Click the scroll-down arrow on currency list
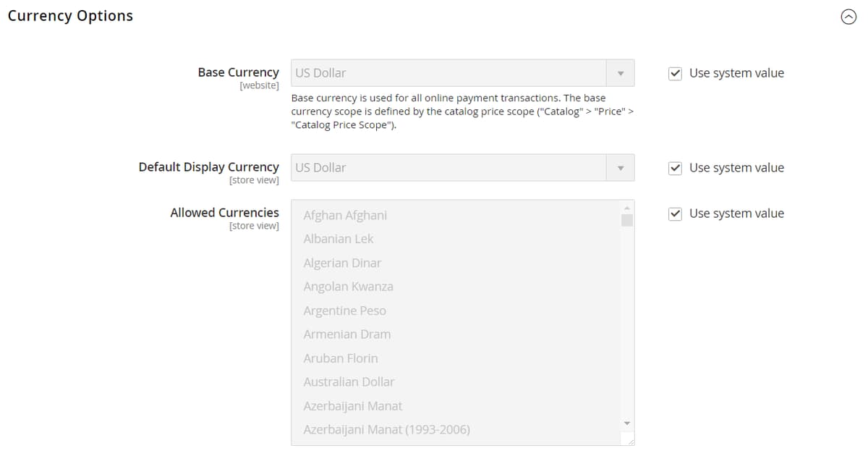Image resolution: width=868 pixels, height=456 pixels. tap(626, 423)
